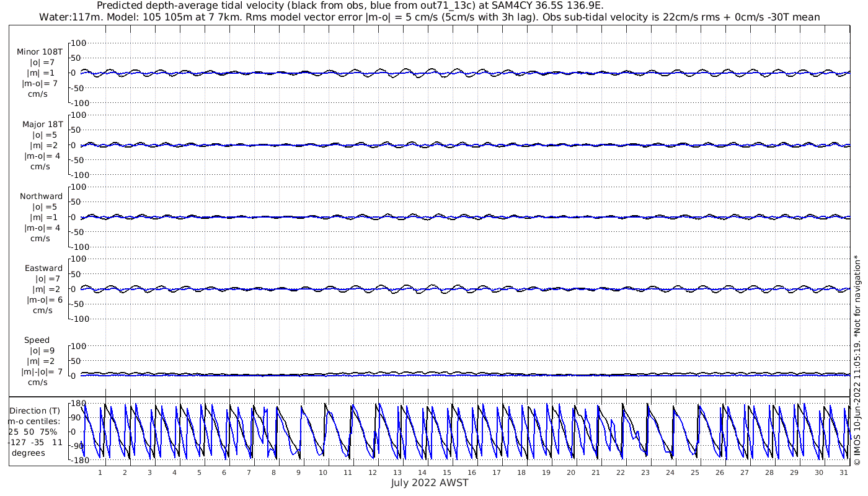
Task: Select '|m-o|= 4' in the Northward panel
Action: 42,228
